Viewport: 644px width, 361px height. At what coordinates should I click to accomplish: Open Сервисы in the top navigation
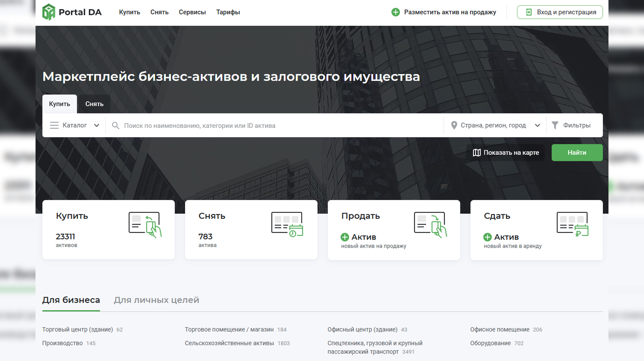[192, 12]
